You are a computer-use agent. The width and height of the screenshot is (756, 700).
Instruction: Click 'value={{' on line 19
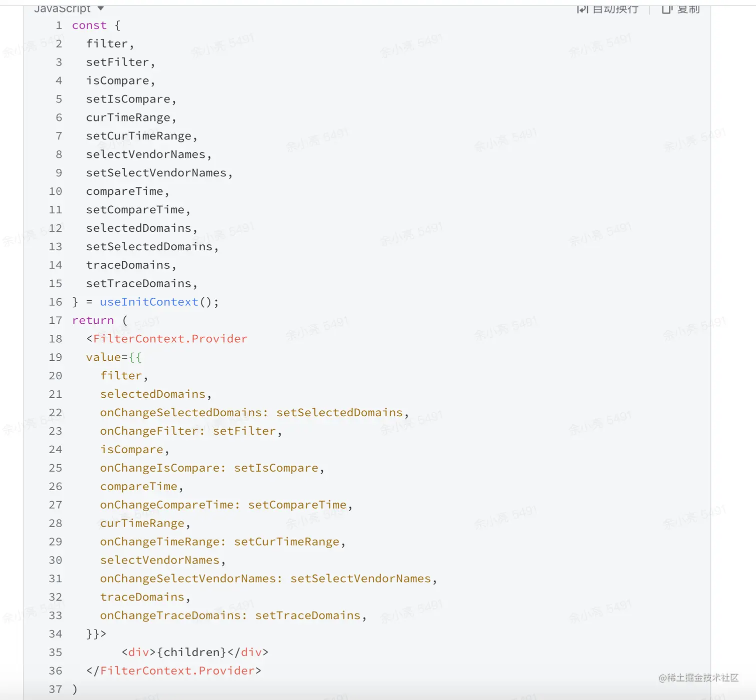113,358
